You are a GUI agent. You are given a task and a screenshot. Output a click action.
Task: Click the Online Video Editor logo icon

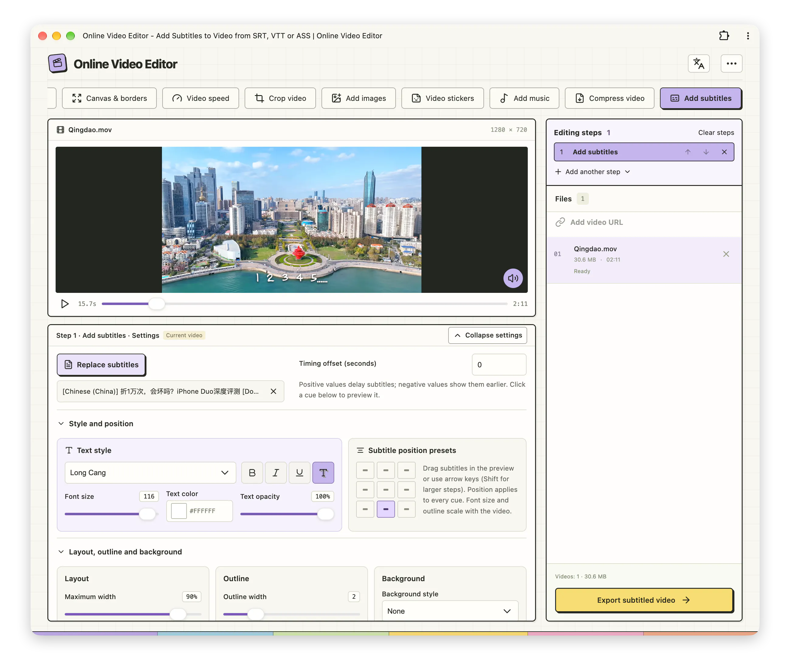coord(57,63)
